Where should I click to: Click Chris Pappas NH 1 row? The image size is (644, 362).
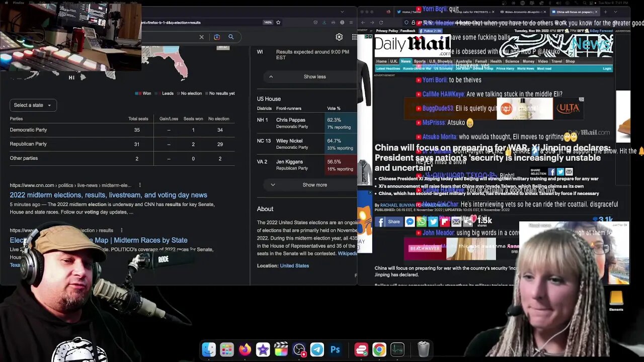(307, 123)
